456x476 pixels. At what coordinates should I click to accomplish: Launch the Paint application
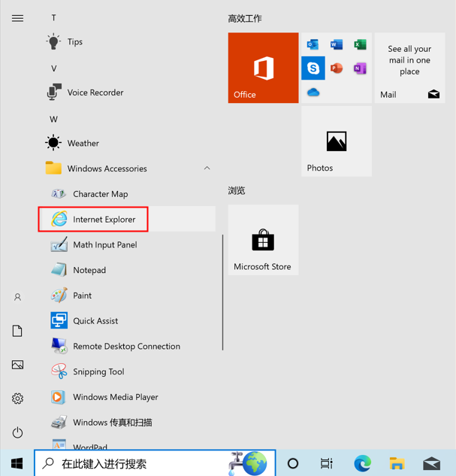[82, 296]
